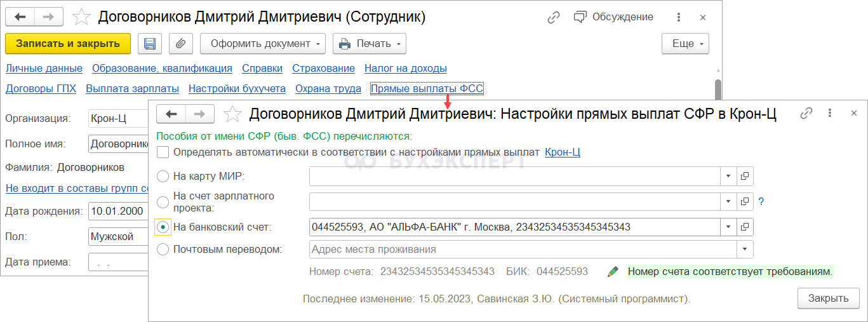The image size is (868, 322).
Task: Enable automatic determination checkbox
Action: pyautogui.click(x=163, y=152)
